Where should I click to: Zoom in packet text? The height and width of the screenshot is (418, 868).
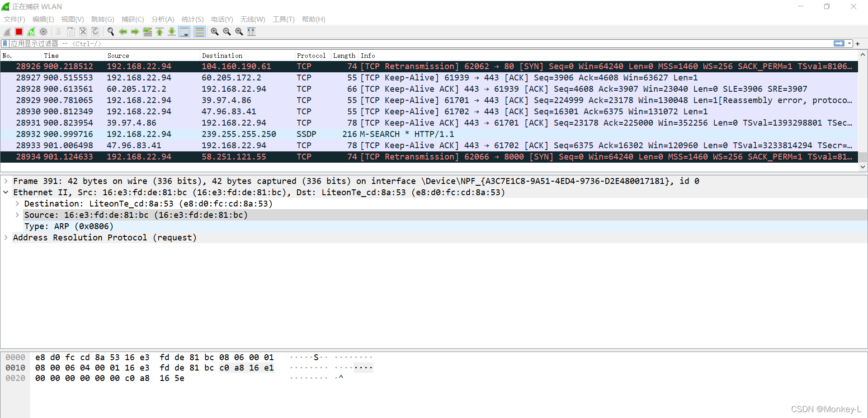pos(215,32)
